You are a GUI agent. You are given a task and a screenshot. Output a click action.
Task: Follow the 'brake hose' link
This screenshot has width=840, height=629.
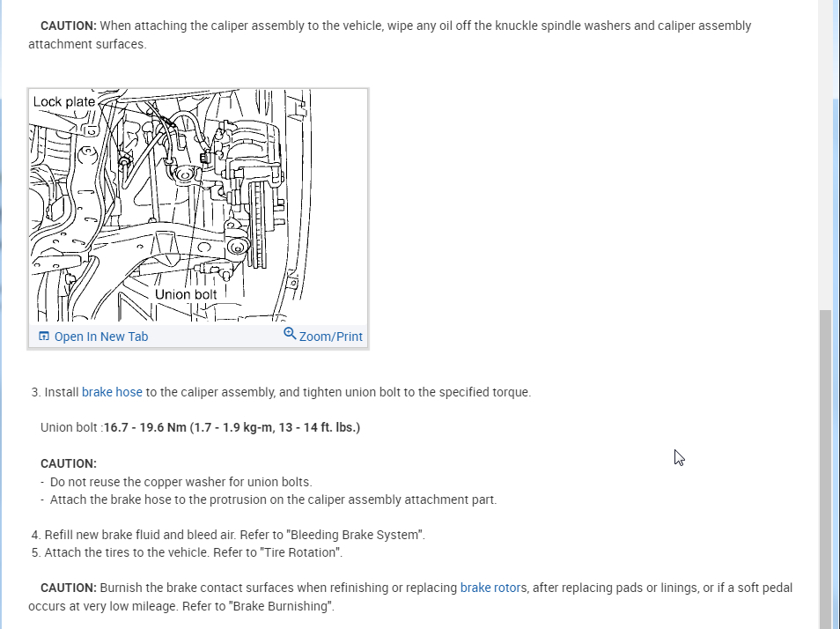[112, 392]
